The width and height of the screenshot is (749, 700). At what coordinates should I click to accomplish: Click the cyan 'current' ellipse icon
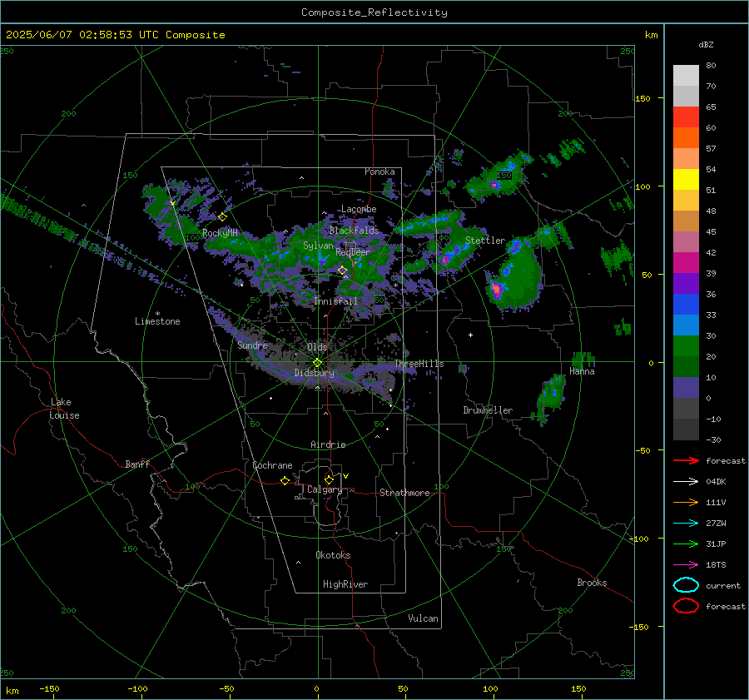[x=686, y=585]
